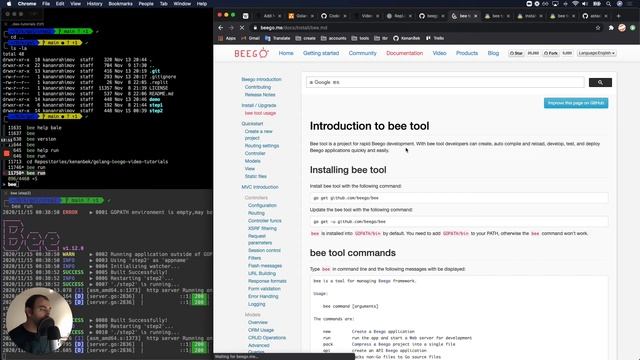Open the Bookmarks menu
The width and height of the screenshot is (640, 360).
coord(120,4)
